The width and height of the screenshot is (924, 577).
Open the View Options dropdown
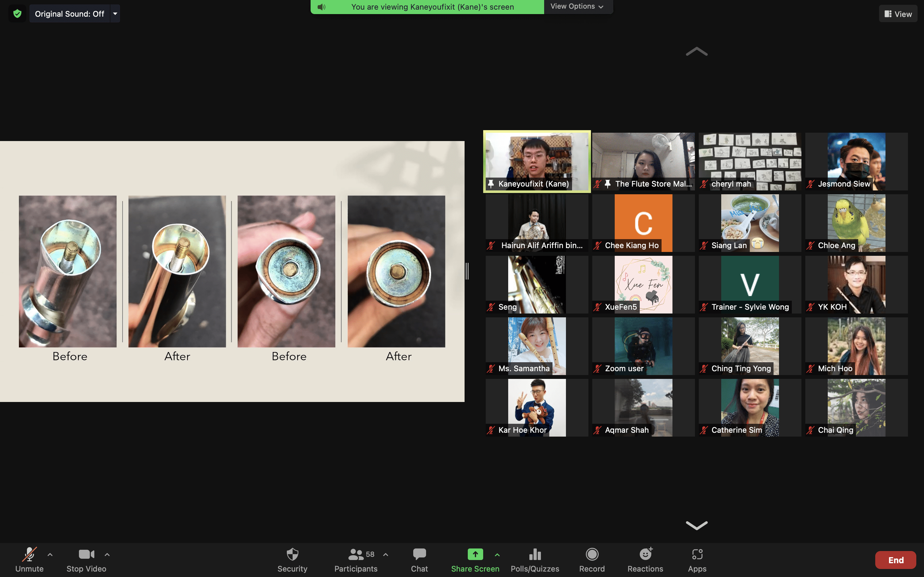coord(577,6)
